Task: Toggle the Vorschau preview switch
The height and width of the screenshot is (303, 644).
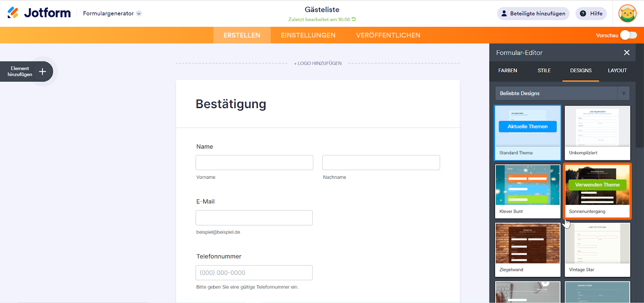Action: point(628,35)
